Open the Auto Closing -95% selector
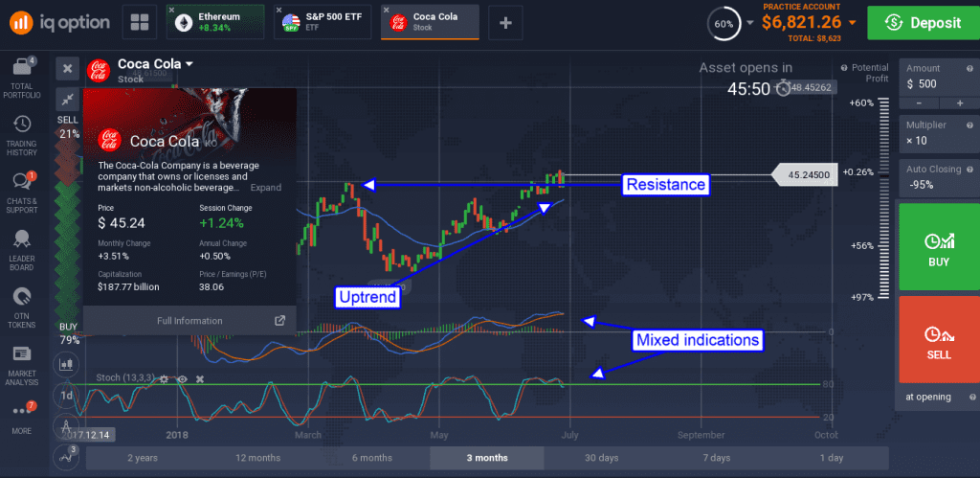Image resolution: width=980 pixels, height=478 pixels. click(x=939, y=177)
